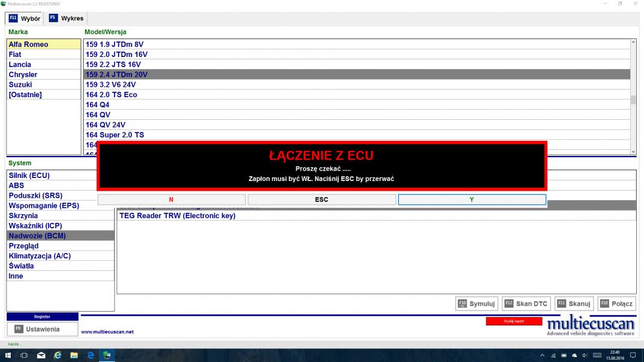The height and width of the screenshot is (362, 644).
Task: Show hidden tray icons chevron
Action: [542, 355]
